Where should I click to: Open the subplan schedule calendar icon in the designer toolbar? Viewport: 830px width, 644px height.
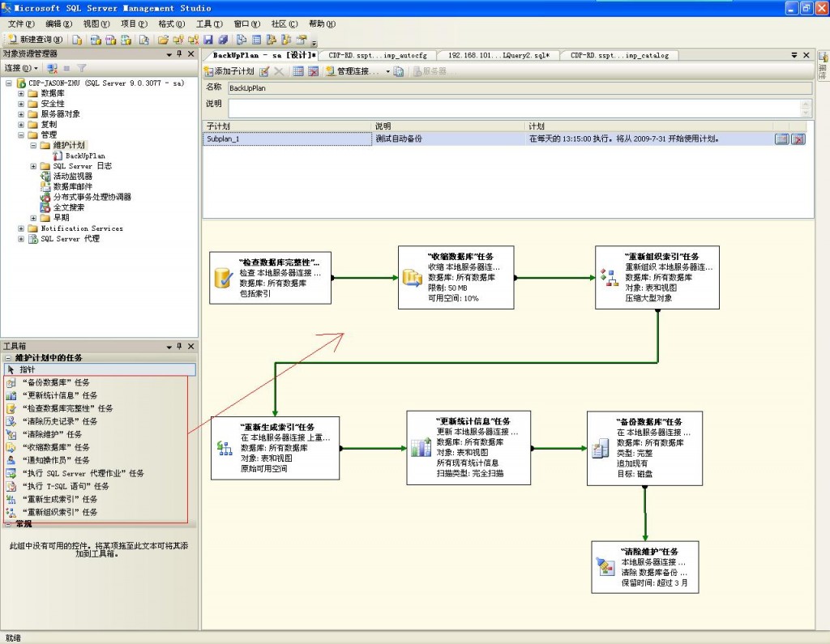pos(298,71)
